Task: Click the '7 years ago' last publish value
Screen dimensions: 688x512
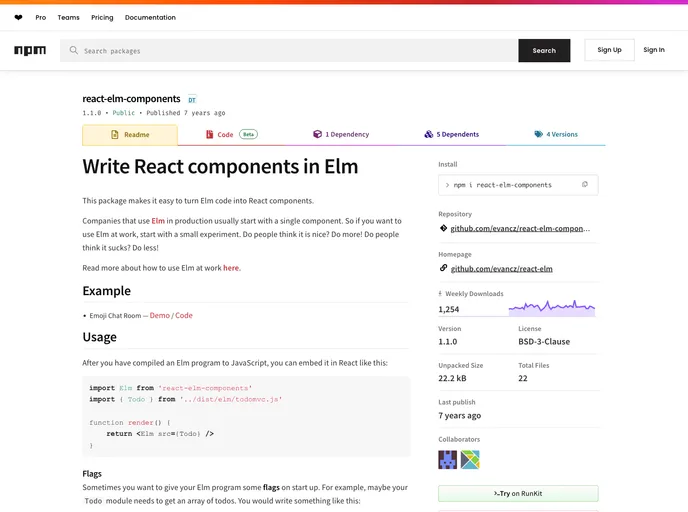Action: (x=459, y=415)
